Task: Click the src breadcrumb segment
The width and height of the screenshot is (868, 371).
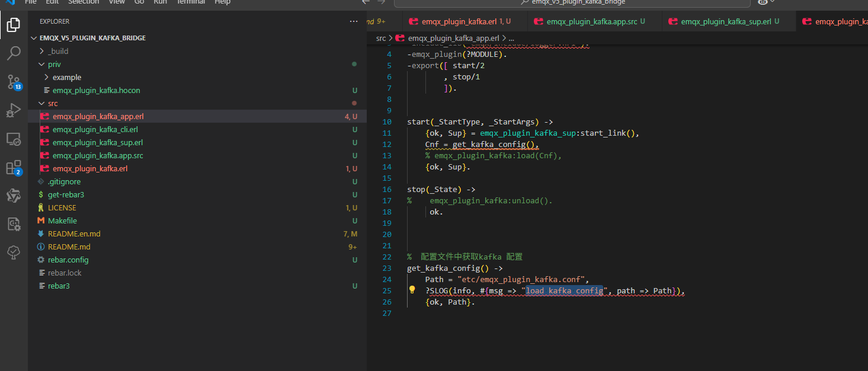Action: (x=381, y=38)
